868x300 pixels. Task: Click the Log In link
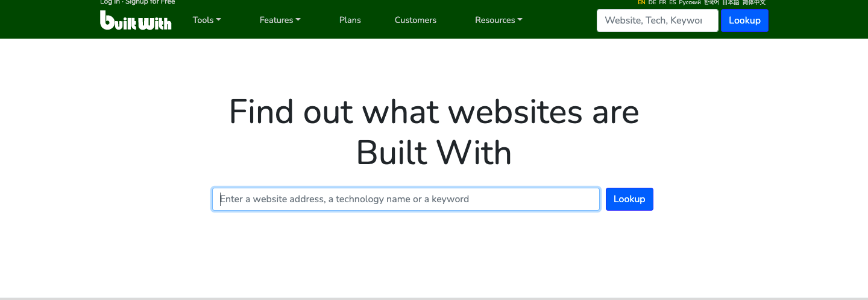pos(110,2)
